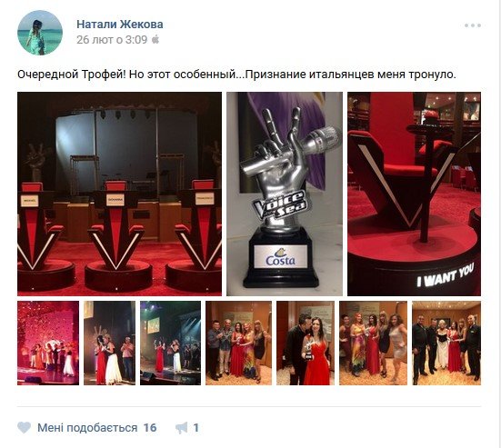Viewport: 501px width, 448px height.
Task: Open the post timestamp 26 лют о 3:09
Action: click(112, 40)
